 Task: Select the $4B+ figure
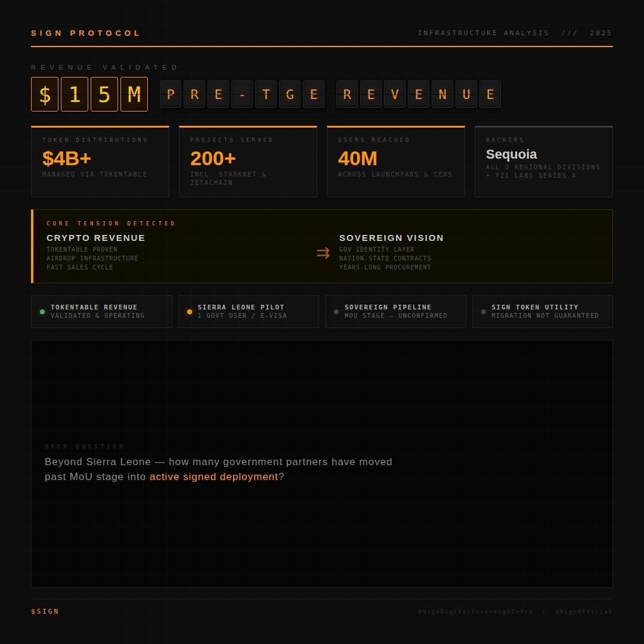coord(67,159)
